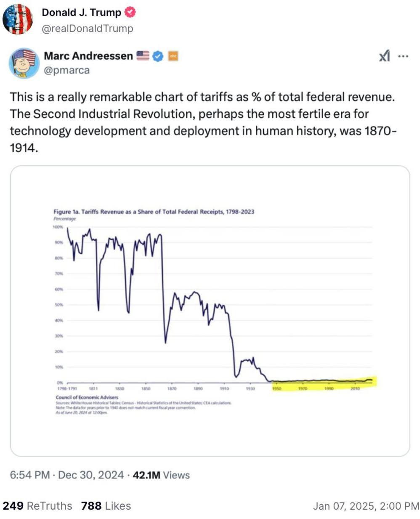Screen dimensions: 420x519
Task: Open the three-dot more options menu
Action: [x=403, y=56]
